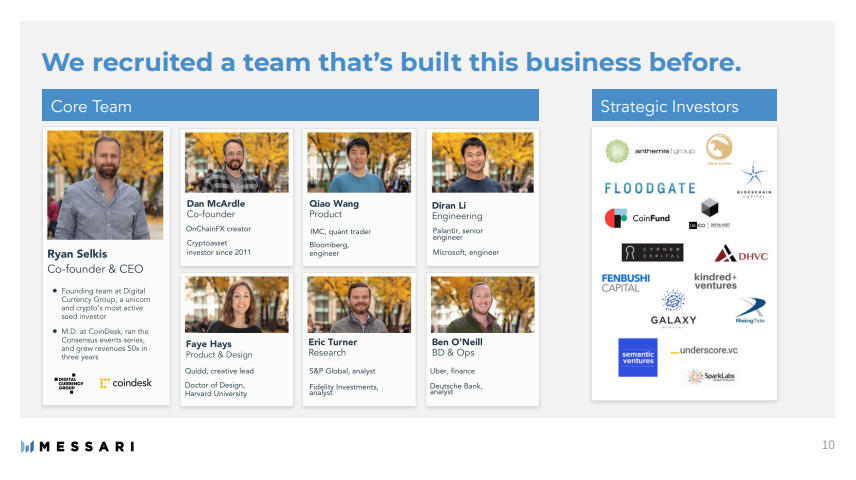This screenshot has width=856, height=480.
Task: Click the Floodgate logo
Action: [650, 188]
